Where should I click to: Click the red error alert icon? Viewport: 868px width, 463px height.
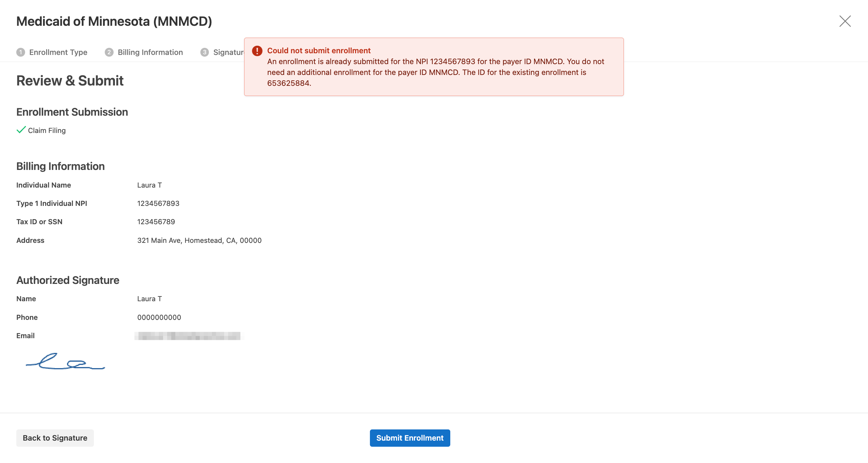point(257,51)
